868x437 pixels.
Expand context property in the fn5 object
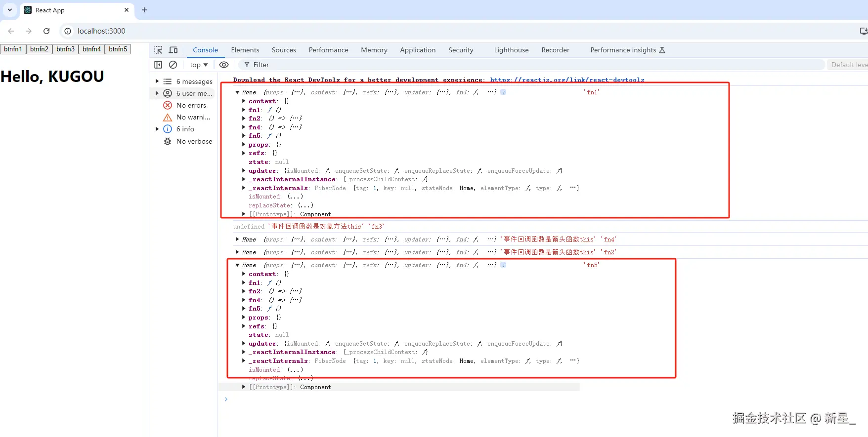[x=244, y=274]
